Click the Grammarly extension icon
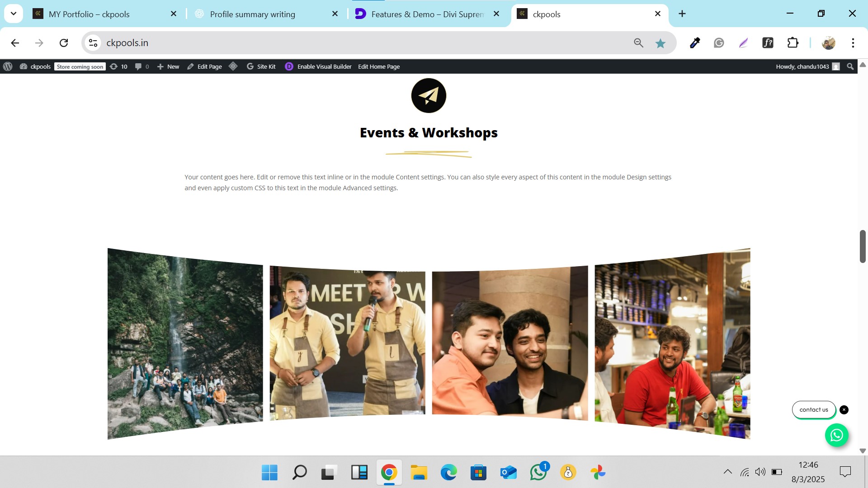This screenshot has height=488, width=868. click(x=719, y=43)
